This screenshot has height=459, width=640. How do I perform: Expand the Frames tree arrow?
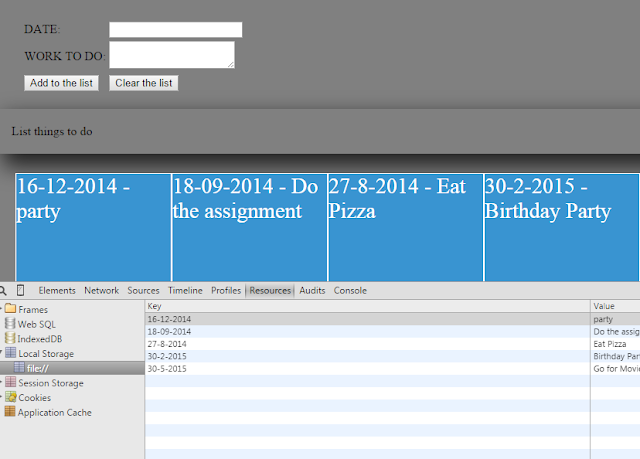coord(1,308)
